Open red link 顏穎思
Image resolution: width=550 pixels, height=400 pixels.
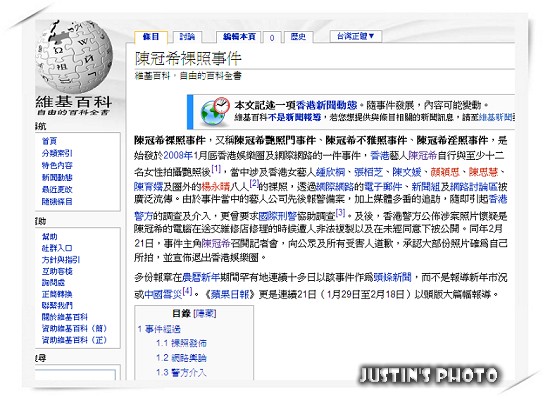[445, 172]
